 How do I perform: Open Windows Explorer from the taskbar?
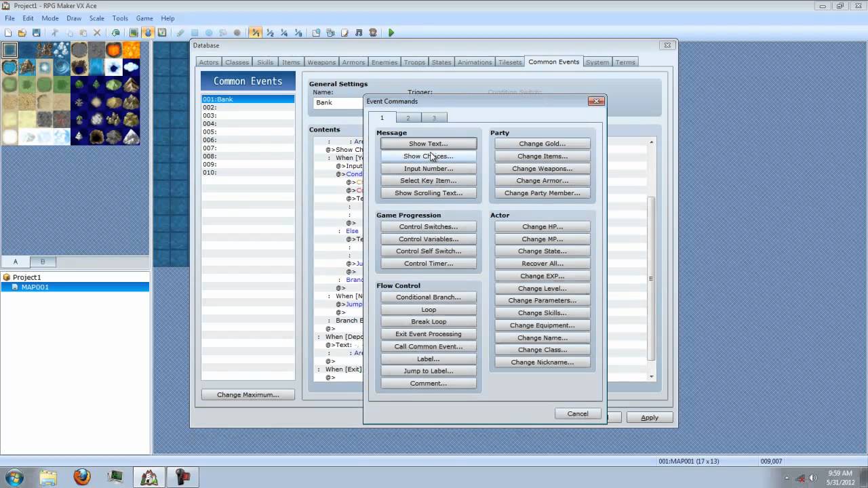48,477
